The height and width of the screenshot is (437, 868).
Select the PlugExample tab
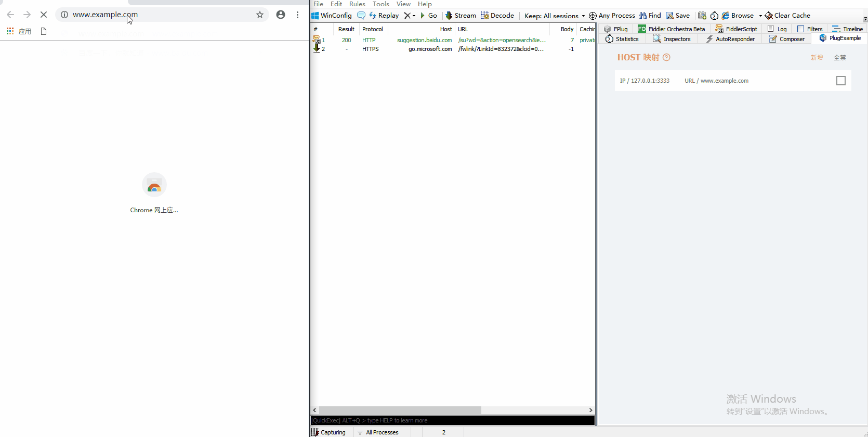click(x=840, y=38)
